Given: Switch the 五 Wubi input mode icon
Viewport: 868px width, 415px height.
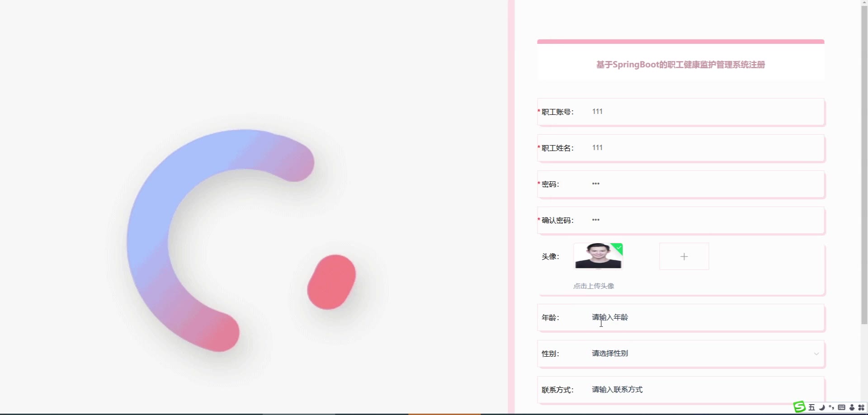Looking at the screenshot, I should click(x=811, y=407).
